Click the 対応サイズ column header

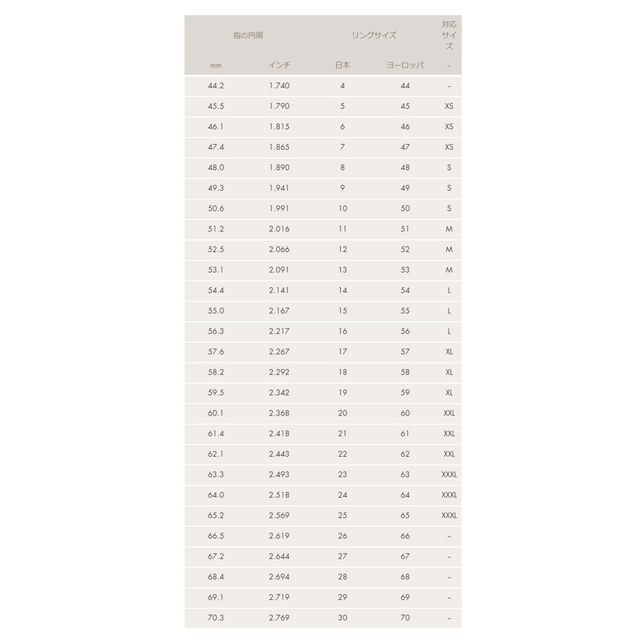(449, 35)
